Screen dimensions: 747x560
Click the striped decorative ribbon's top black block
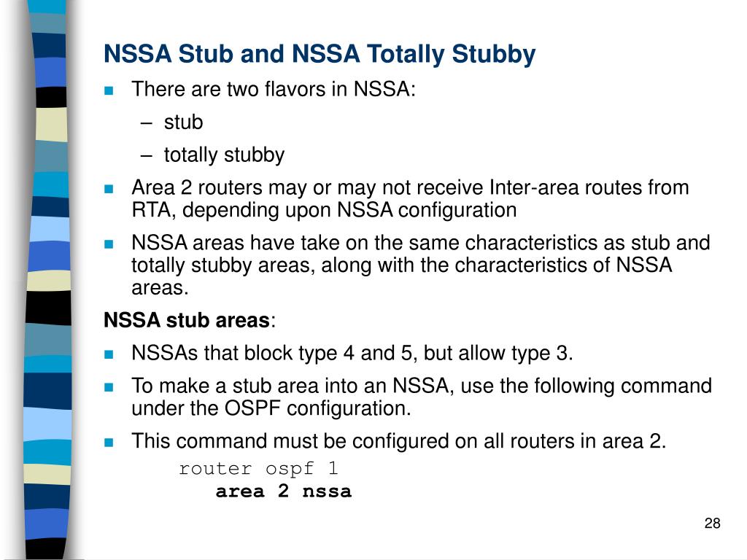51,97
